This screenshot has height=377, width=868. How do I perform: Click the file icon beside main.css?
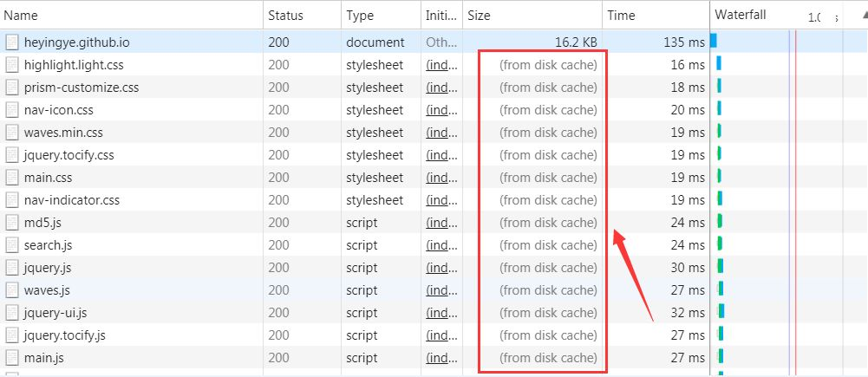click(11, 178)
